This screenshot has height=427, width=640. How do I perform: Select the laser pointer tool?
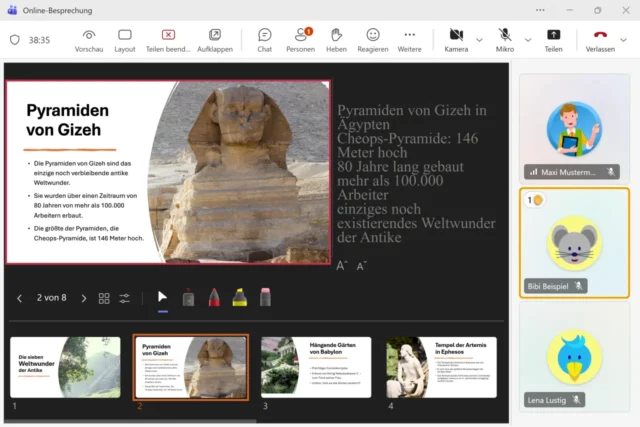pos(188,298)
